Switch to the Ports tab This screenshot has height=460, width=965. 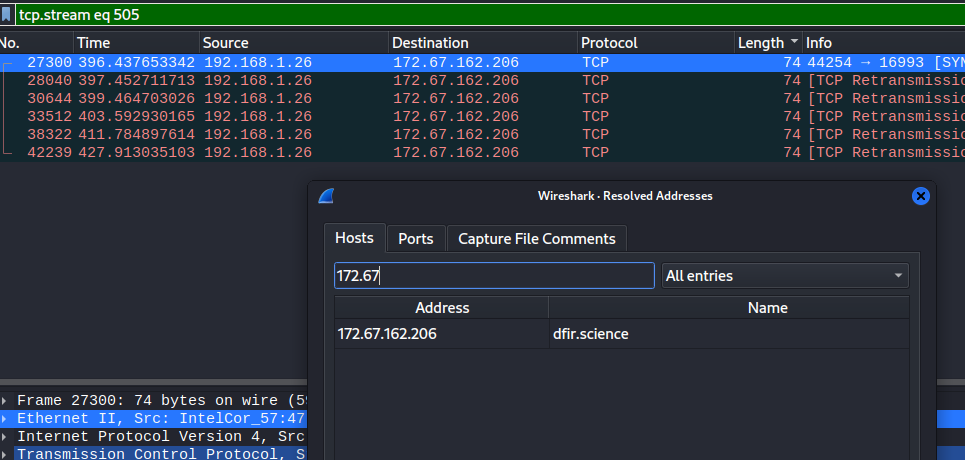coord(416,239)
